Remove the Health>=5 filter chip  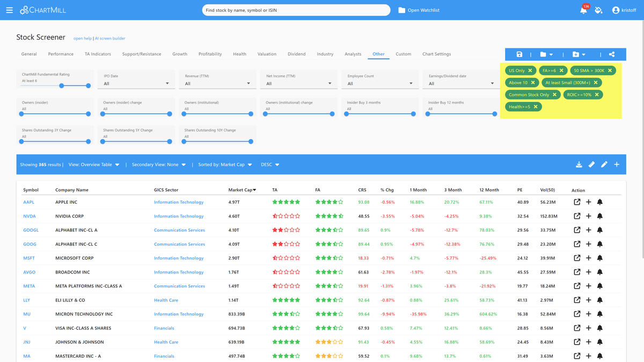(x=536, y=107)
